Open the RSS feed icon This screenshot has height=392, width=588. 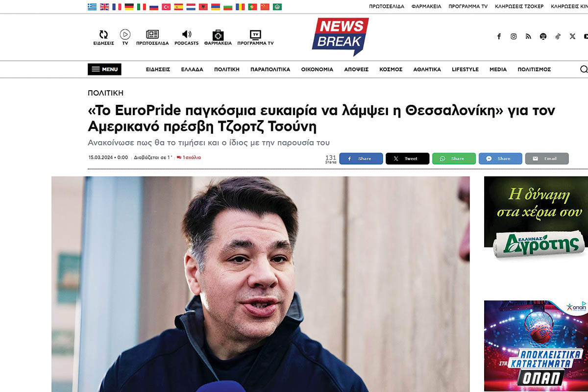(528, 36)
